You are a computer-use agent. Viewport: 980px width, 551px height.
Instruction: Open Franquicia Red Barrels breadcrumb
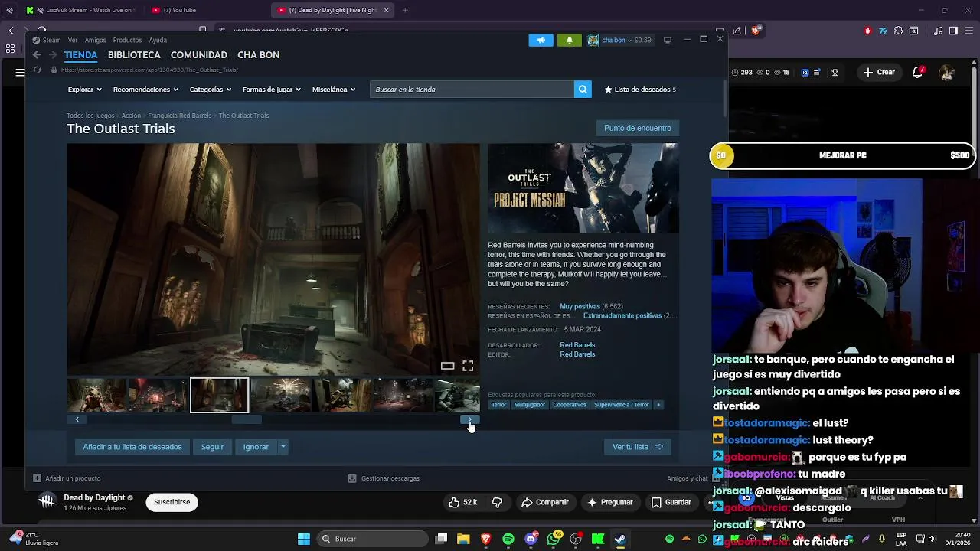tap(180, 116)
